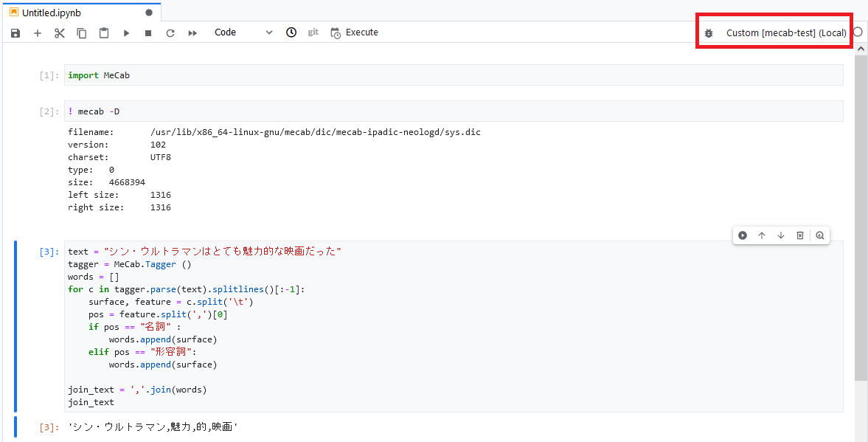Click into the '! mecab -D' cell
The height and width of the screenshot is (442, 868).
pos(454,111)
